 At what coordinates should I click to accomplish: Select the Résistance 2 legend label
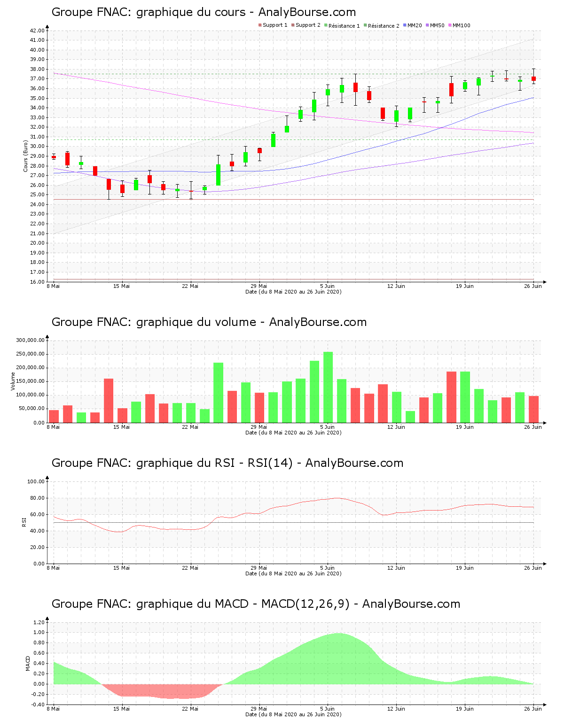384,26
